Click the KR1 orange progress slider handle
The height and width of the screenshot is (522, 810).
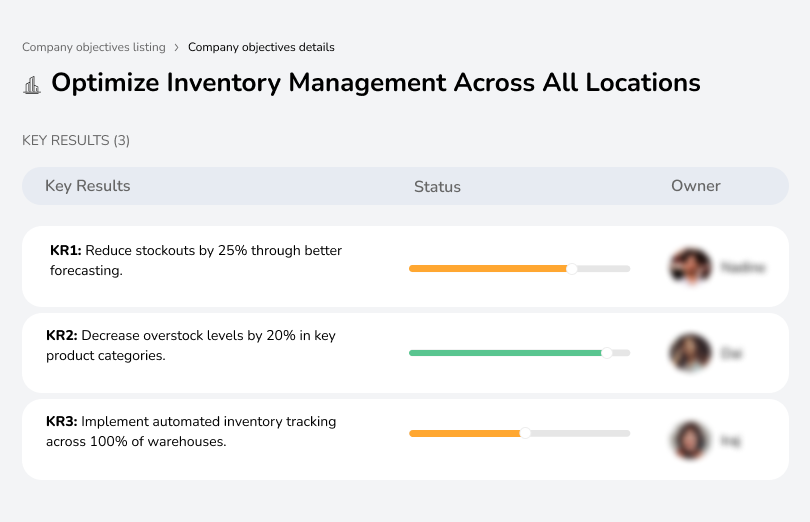coord(571,268)
